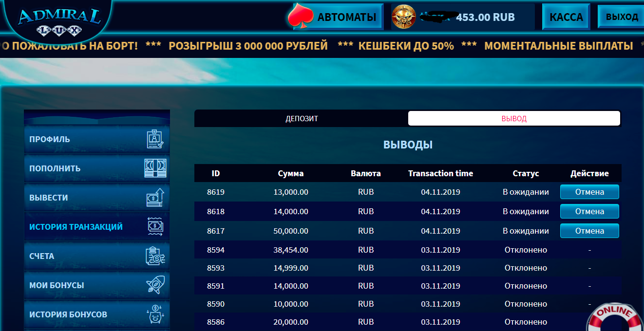The image size is (644, 331).
Task: Open Профиль in the sidebar
Action: [97, 139]
